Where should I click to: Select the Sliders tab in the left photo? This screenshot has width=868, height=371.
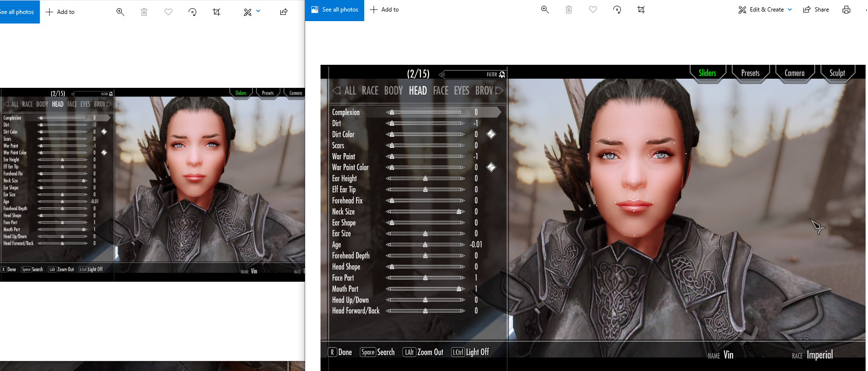pyautogui.click(x=241, y=93)
